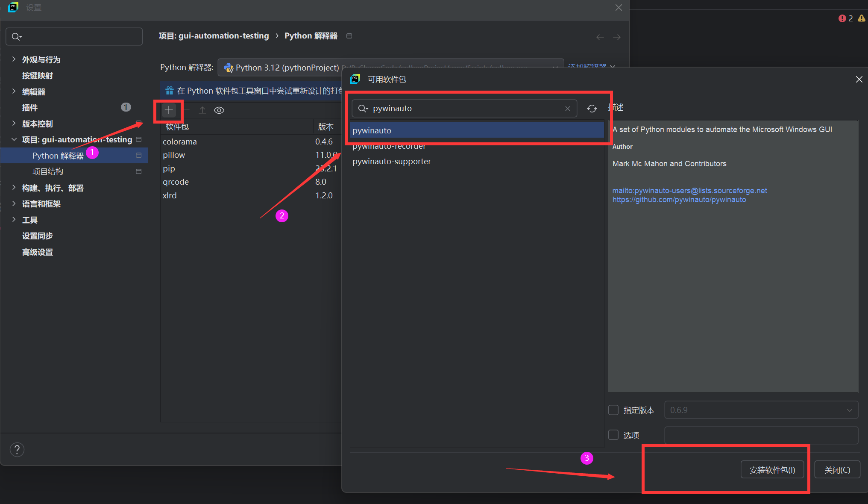Select the xlrd package row
The height and width of the screenshot is (504, 868).
(x=251, y=195)
